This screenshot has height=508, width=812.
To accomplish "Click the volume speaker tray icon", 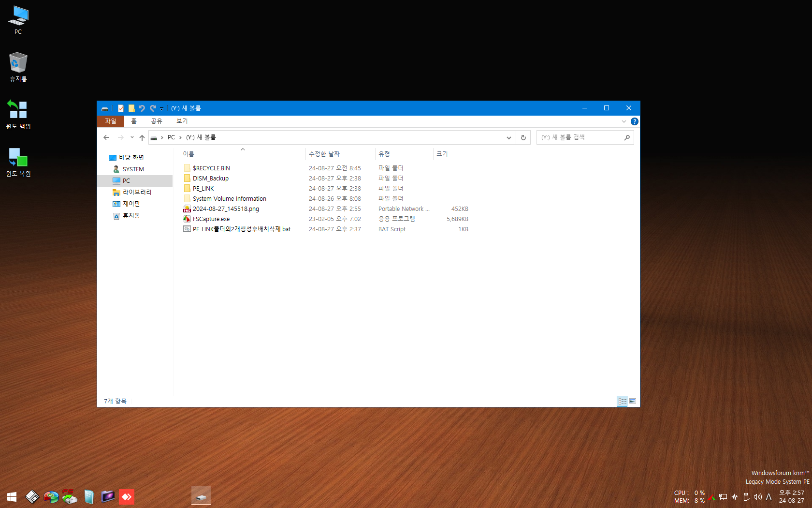I will pyautogui.click(x=757, y=497).
